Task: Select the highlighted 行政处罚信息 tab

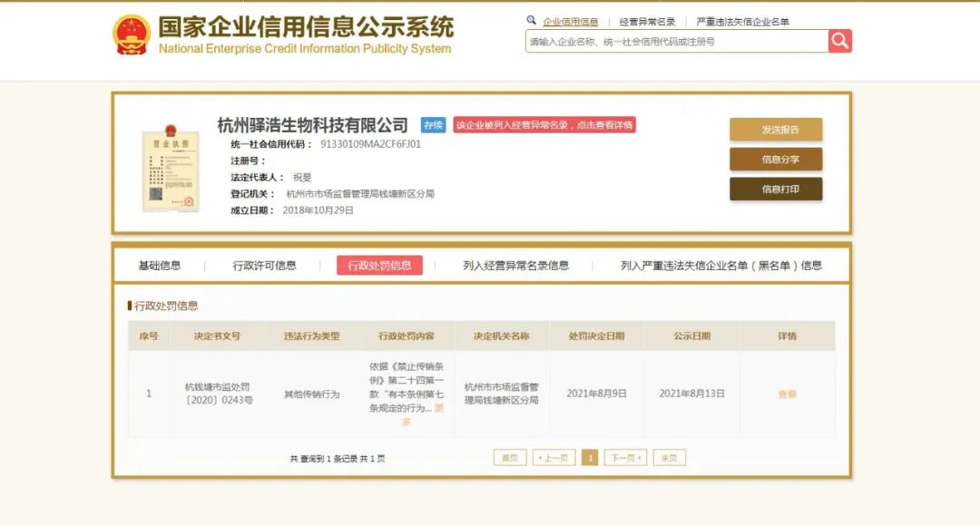Action: coord(381,266)
